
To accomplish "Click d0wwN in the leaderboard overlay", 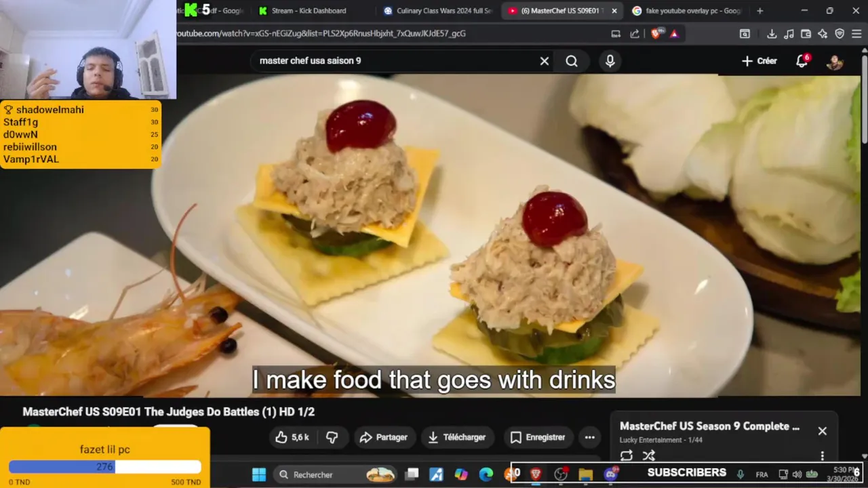I will coord(20,134).
